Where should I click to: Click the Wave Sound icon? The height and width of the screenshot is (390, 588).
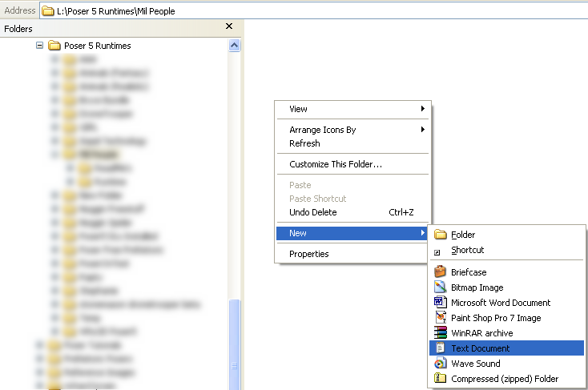[439, 364]
